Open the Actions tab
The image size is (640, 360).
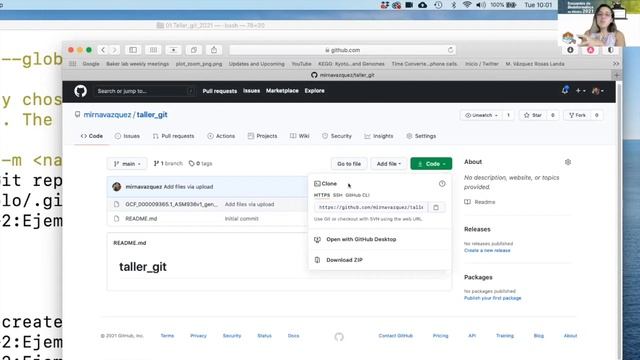coord(221,136)
